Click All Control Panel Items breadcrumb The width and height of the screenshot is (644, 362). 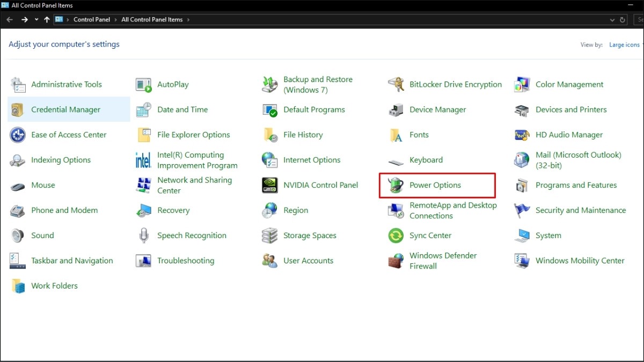152,20
